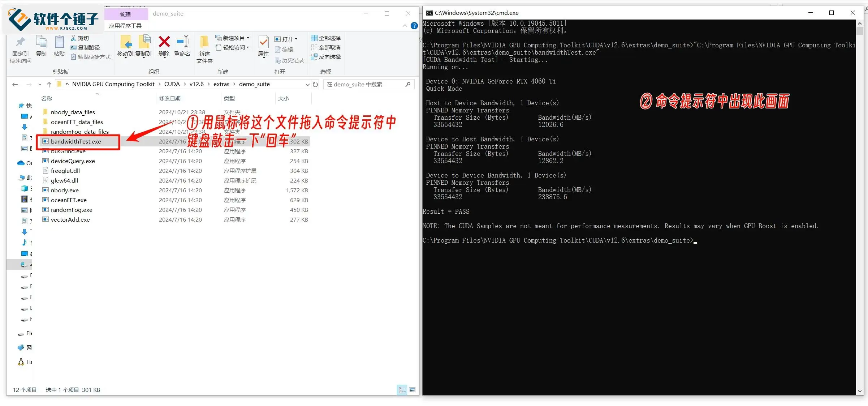Click the Properties (属性) icon
The height and width of the screenshot is (406, 868).
(263, 42)
